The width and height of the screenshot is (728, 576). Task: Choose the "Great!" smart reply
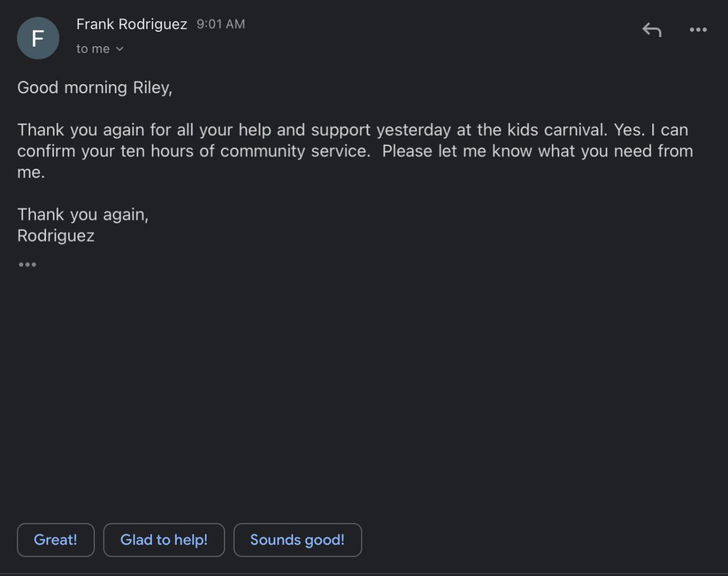(x=56, y=540)
